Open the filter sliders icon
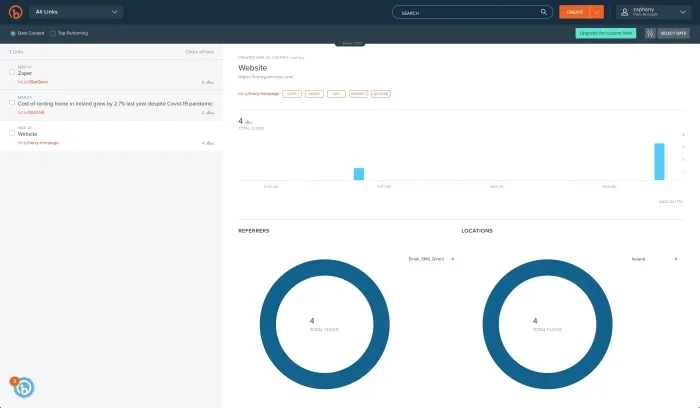Image resolution: width=700 pixels, height=408 pixels. 650,33
